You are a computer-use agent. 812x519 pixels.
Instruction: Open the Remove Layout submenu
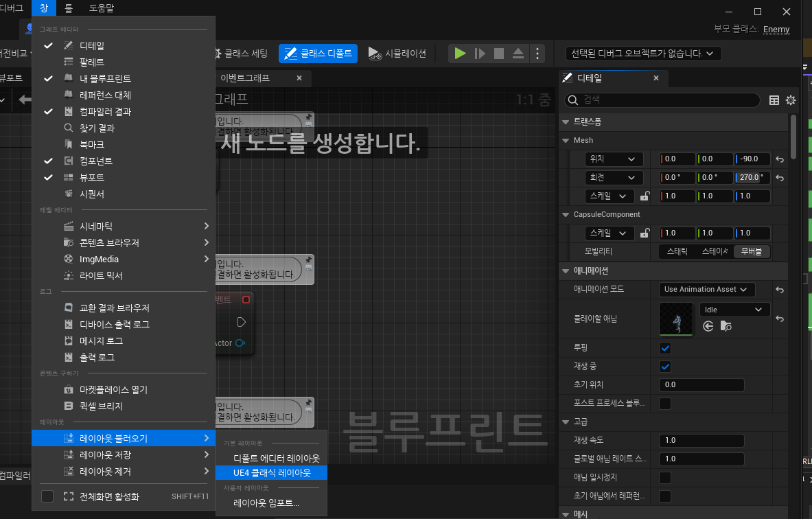point(124,472)
